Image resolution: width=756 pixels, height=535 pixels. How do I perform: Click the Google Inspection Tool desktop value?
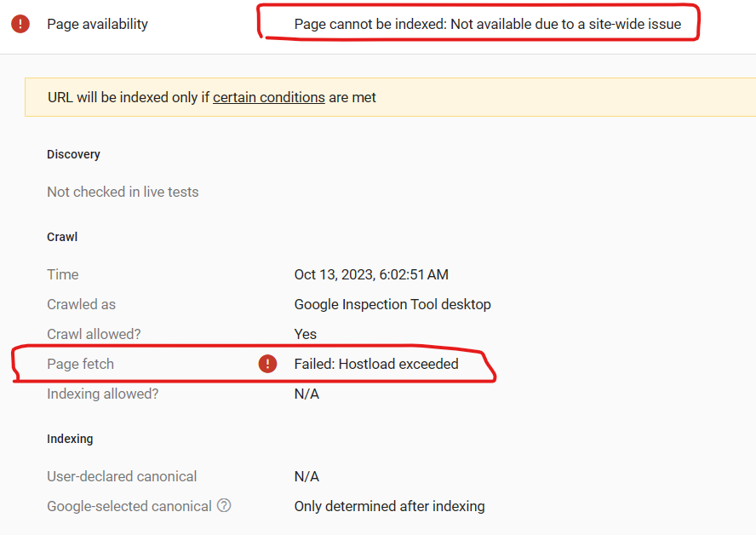392,304
